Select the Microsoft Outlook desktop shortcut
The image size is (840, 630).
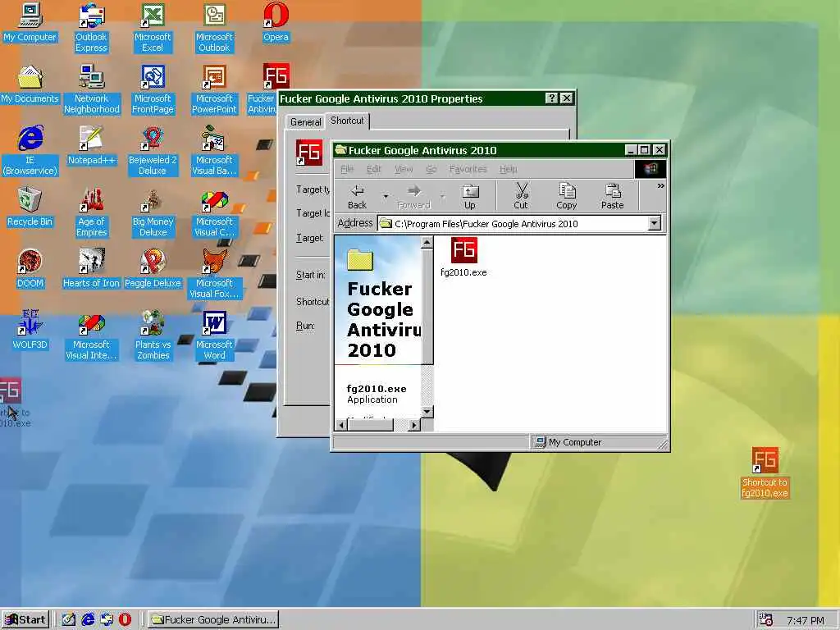214,28
